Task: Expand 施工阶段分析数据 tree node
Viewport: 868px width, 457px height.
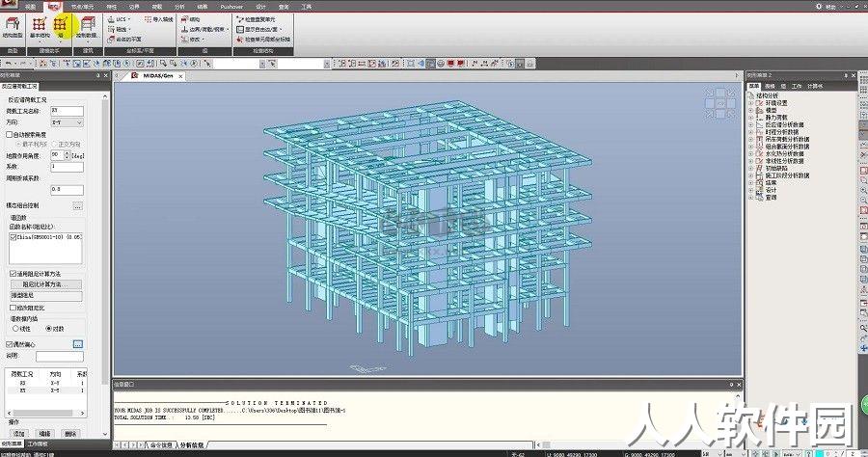Action: coord(751,175)
